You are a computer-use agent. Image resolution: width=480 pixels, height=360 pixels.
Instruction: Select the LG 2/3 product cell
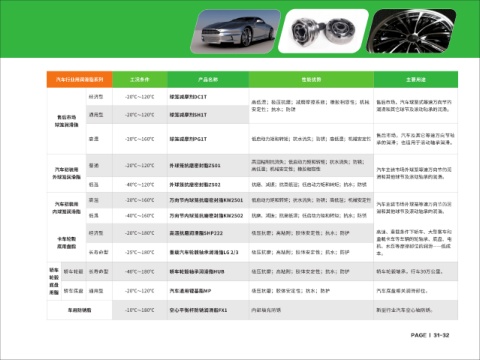pyautogui.click(x=208, y=252)
